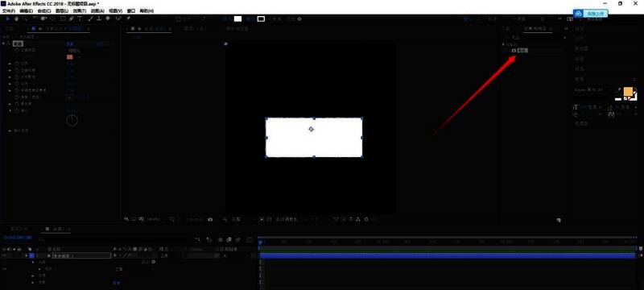Collapse the category triangle in Effects & Presets
644x290 pixels.
tap(504, 44)
